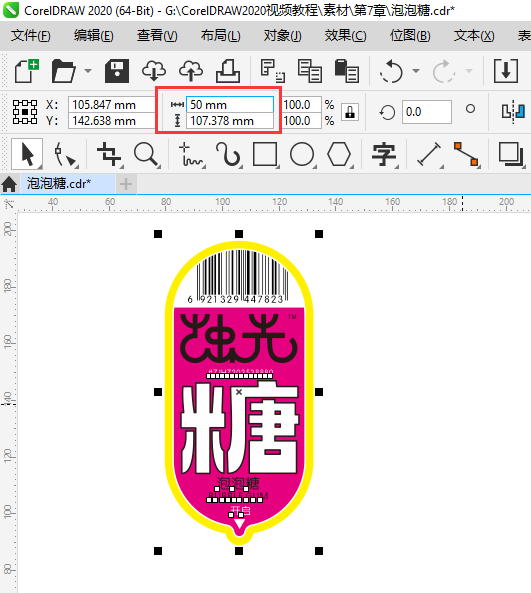Toggle the lock ratio padlock button
The width and height of the screenshot is (531, 593).
point(350,112)
